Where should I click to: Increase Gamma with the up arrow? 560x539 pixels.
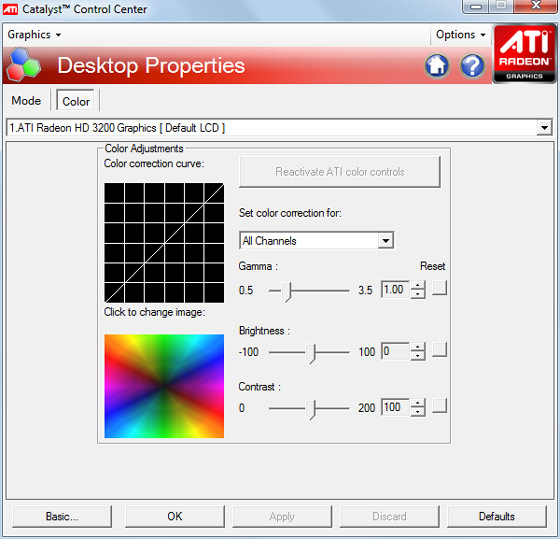tap(418, 285)
